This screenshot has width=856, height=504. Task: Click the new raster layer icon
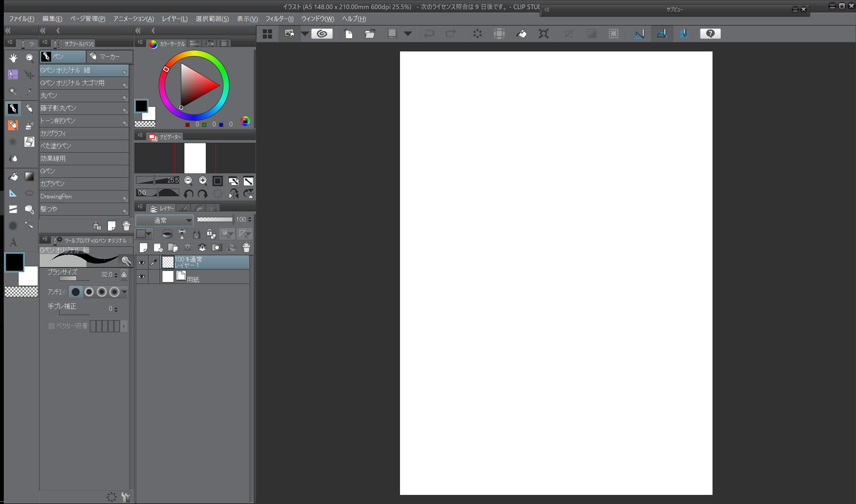tap(143, 248)
